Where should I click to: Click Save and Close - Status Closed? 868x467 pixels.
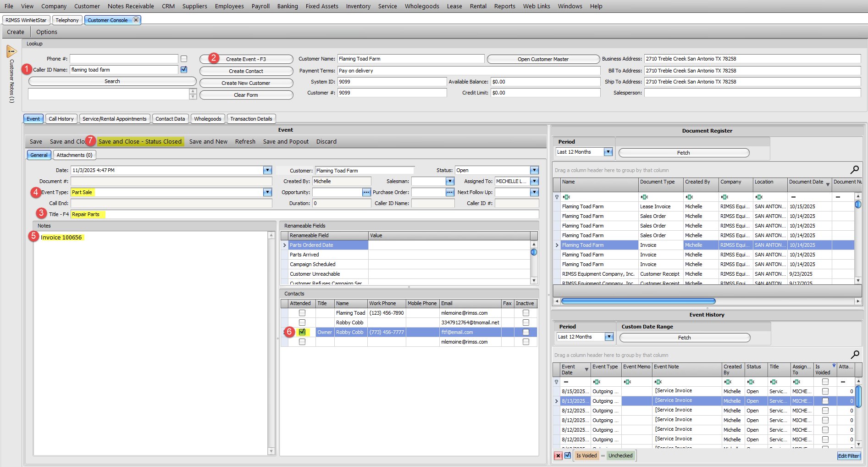140,142
